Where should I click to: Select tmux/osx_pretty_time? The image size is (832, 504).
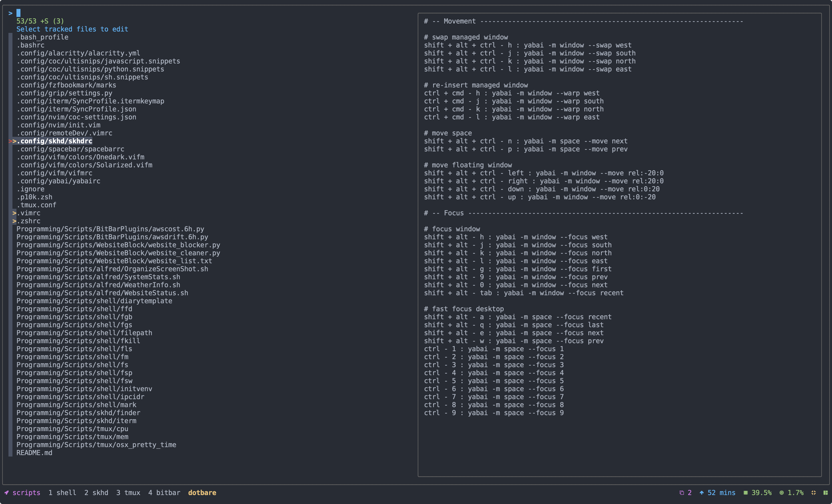click(96, 445)
